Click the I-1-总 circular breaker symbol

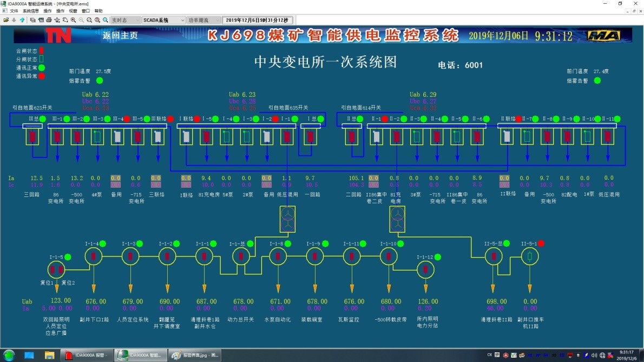coord(241,256)
